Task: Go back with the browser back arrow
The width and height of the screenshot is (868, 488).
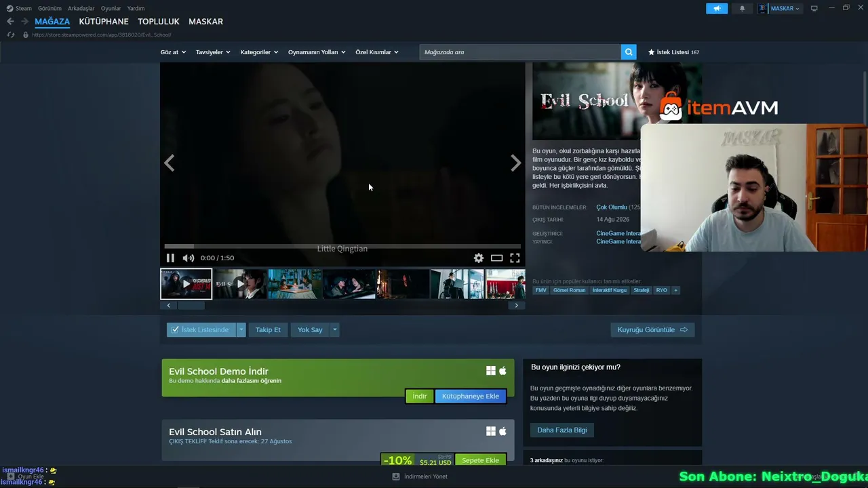Action: pos(10,22)
